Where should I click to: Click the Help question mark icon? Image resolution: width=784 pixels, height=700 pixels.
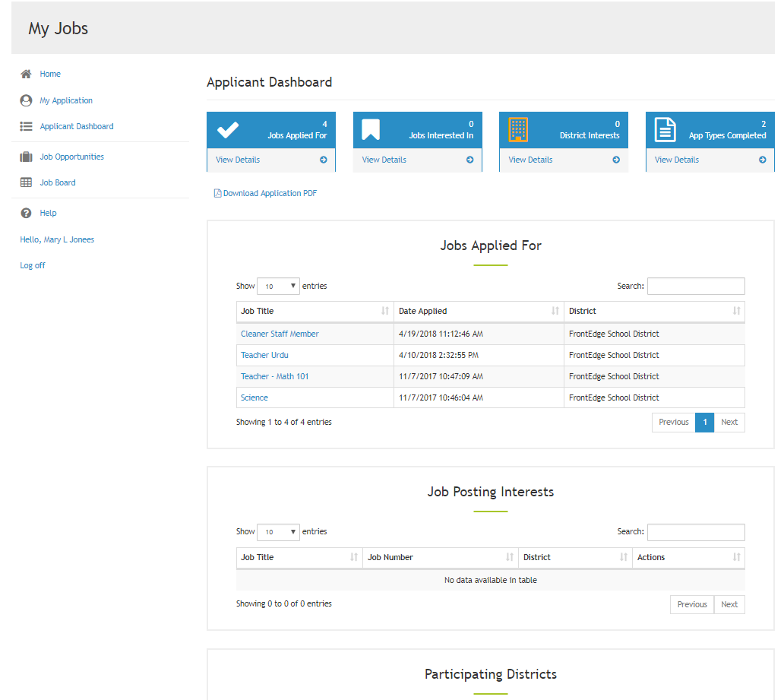(x=24, y=212)
